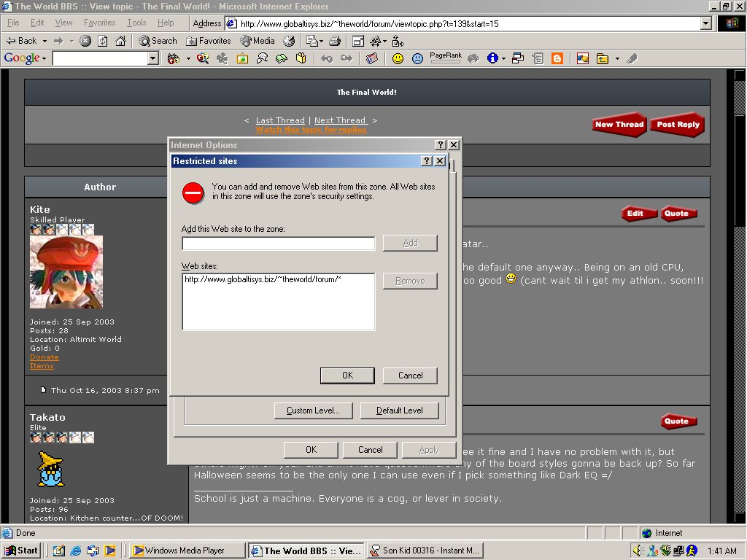Click the Custom Level button

click(313, 411)
